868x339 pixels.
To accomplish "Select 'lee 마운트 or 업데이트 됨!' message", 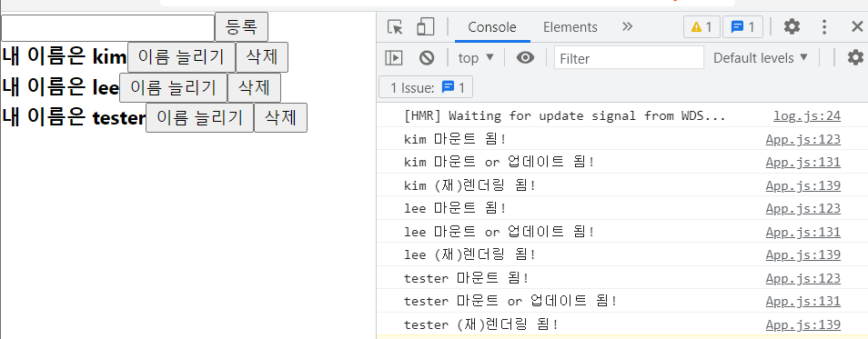I will (500, 232).
